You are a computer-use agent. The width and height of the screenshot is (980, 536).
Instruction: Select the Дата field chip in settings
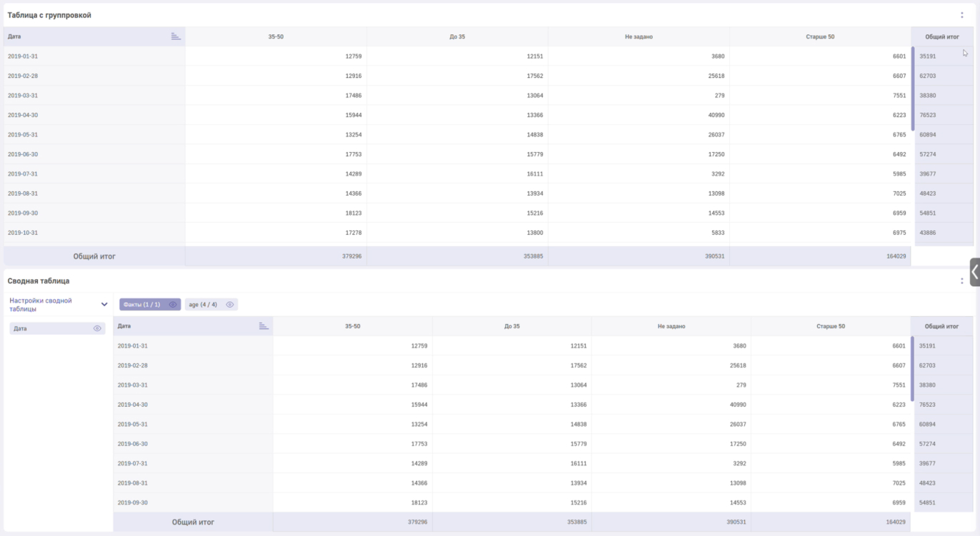(x=57, y=329)
